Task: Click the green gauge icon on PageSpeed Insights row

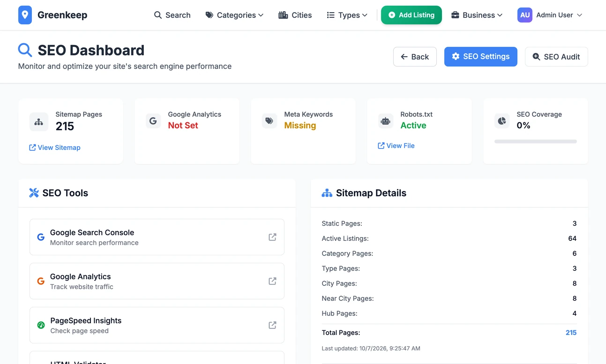Action: pyautogui.click(x=41, y=325)
